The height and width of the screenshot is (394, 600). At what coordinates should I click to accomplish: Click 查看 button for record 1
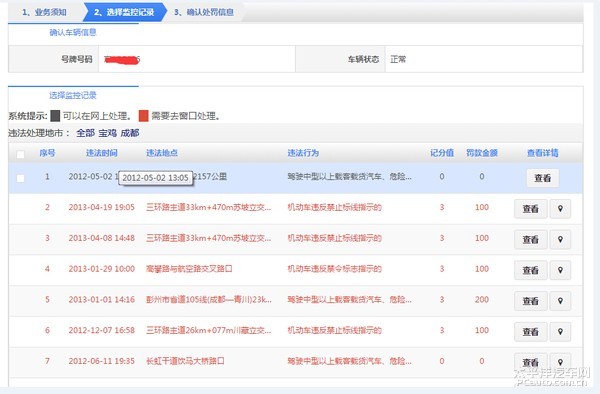[x=543, y=178]
